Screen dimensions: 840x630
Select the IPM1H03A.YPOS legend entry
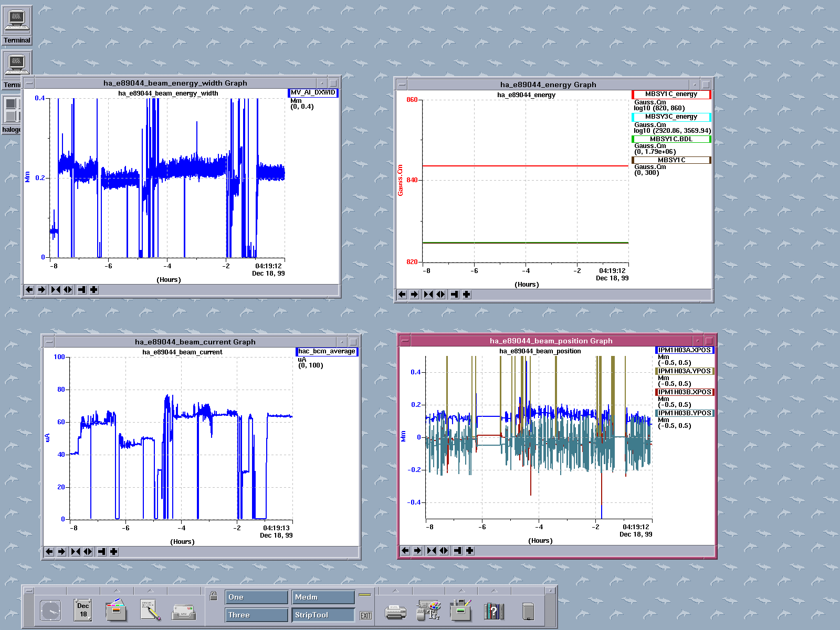pyautogui.click(x=685, y=371)
